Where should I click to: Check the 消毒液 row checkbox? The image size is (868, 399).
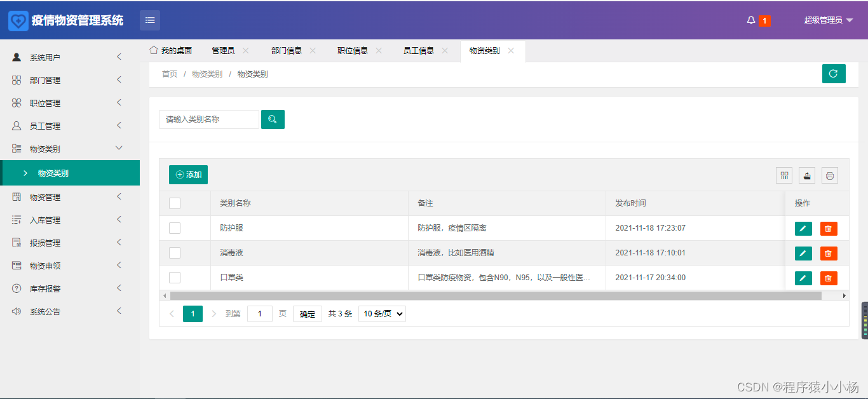175,253
